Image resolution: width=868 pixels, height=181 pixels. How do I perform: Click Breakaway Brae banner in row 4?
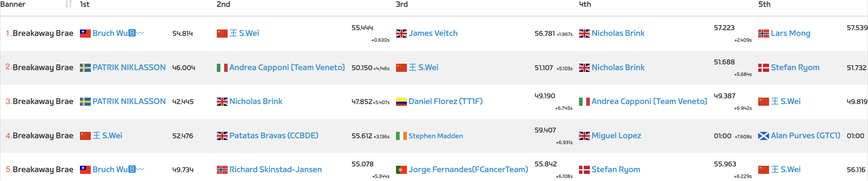coord(43,136)
